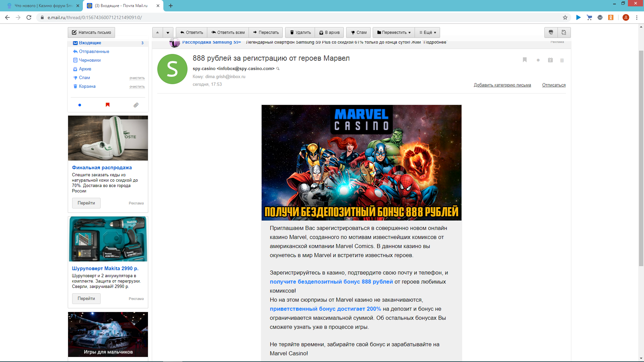Flag the message with the bookmark icon
Viewport: 644px width, 362px height.
(525, 60)
